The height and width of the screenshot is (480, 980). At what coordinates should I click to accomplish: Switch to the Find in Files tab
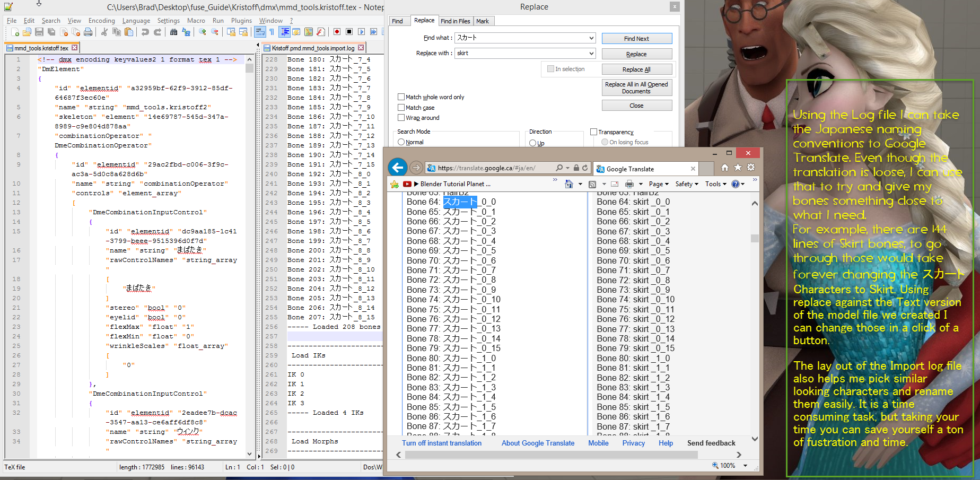(x=455, y=21)
